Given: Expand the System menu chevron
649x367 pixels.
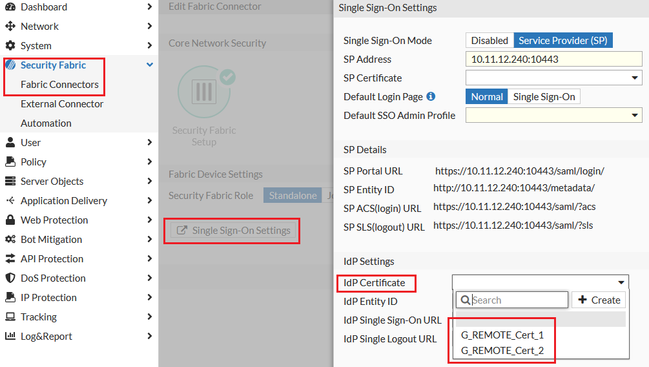Looking at the screenshot, I should pos(150,46).
